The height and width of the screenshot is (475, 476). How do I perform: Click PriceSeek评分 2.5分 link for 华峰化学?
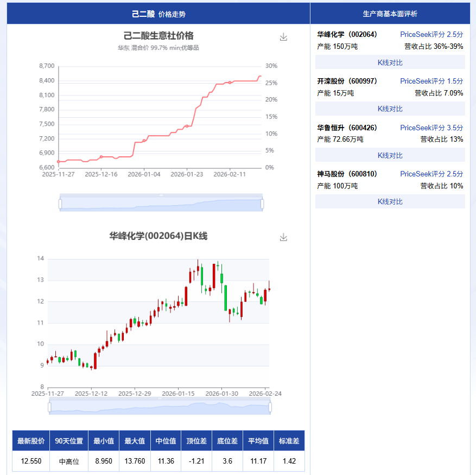[431, 34]
